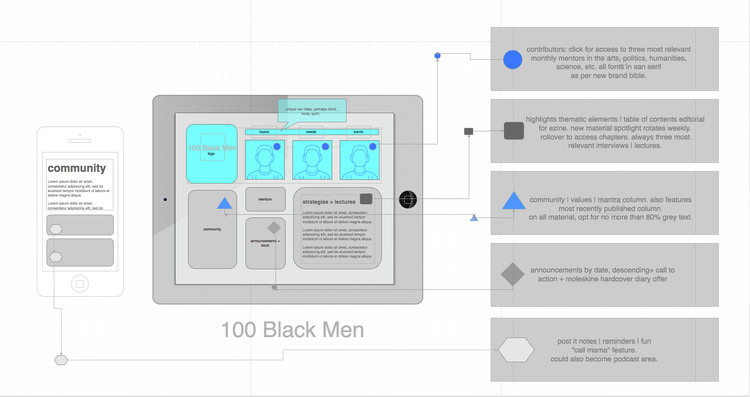Click gray diamond on announcements + book tile
The width and height of the screenshot is (750, 397).
coord(274,228)
